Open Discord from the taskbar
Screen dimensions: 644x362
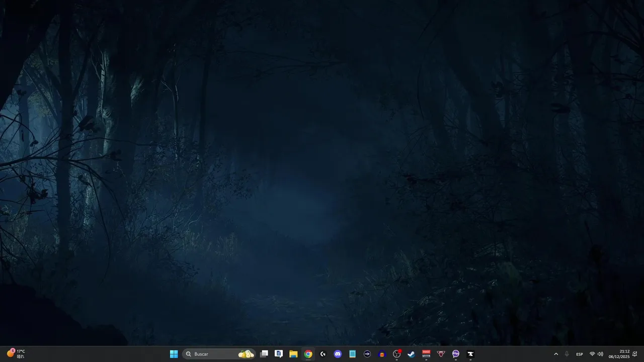point(338,354)
